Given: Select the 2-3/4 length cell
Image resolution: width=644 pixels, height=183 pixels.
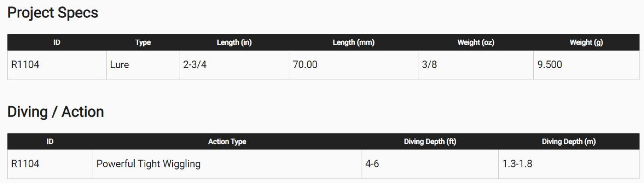Looking at the screenshot, I should click(195, 65).
